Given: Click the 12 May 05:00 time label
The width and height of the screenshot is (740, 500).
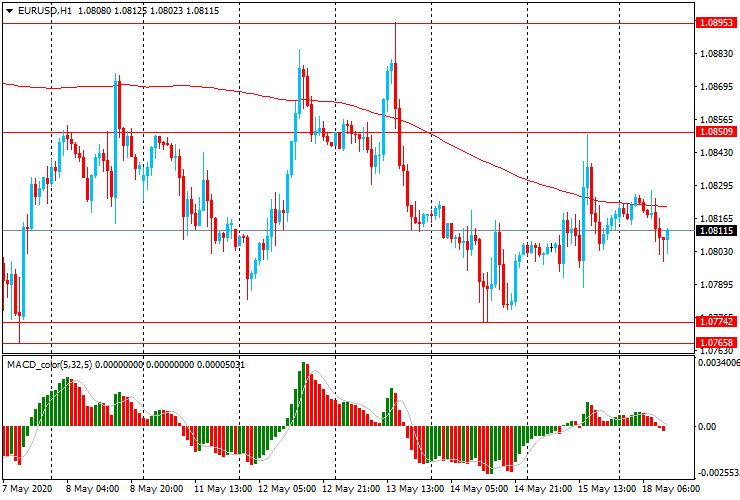Looking at the screenshot, I should (287, 489).
